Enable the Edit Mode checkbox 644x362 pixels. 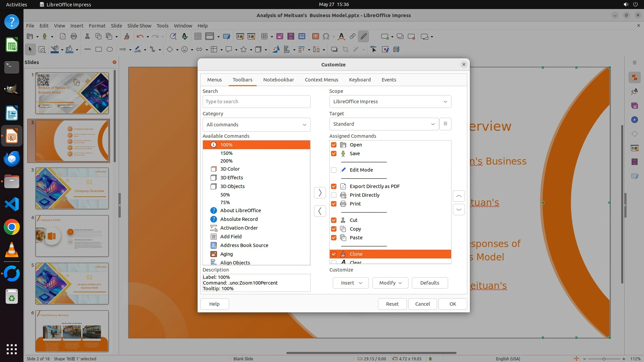pyautogui.click(x=333, y=170)
